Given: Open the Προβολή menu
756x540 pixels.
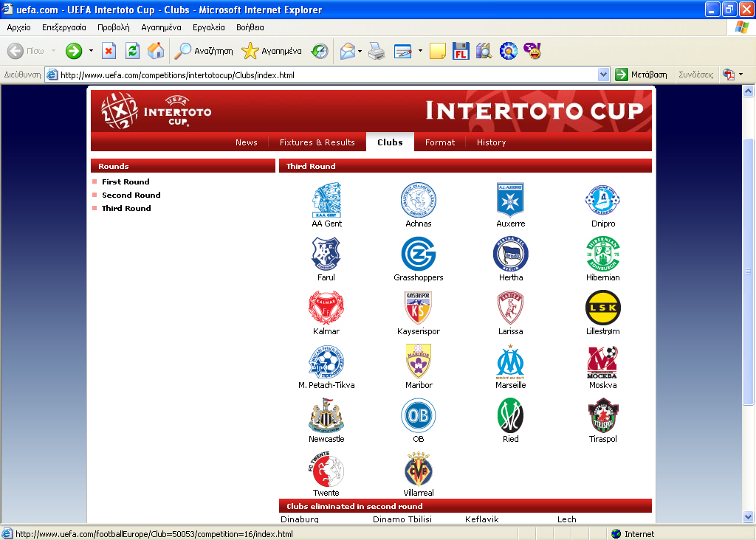Looking at the screenshot, I should coord(113,27).
